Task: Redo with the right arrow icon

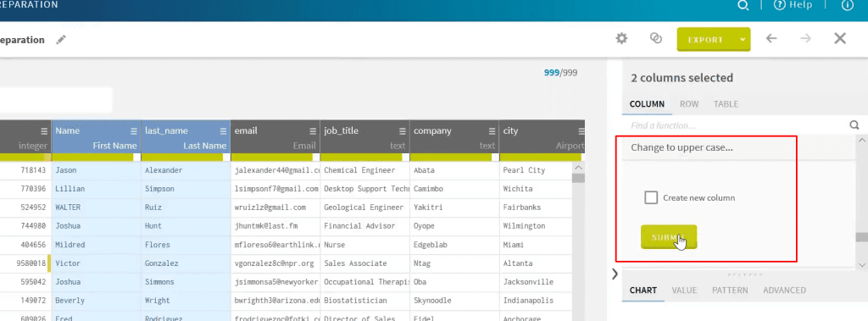Action: pyautogui.click(x=805, y=38)
